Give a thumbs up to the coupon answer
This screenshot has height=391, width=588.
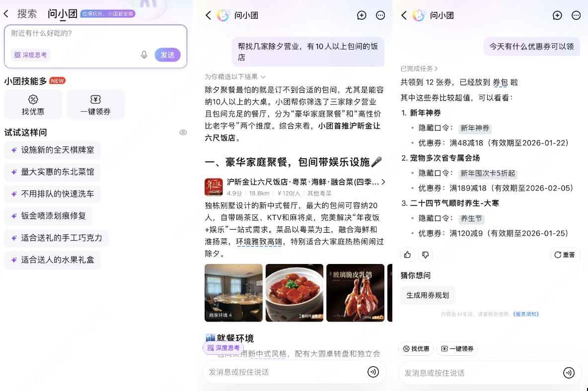click(x=407, y=255)
